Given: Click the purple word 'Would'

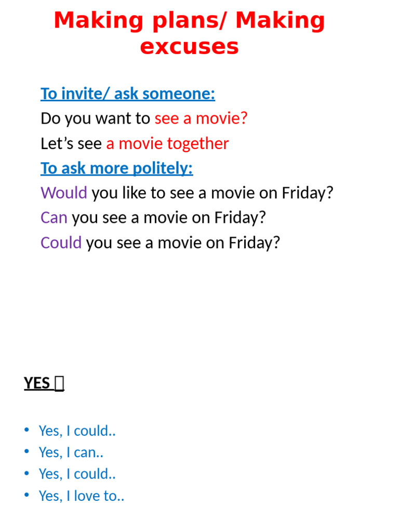Looking at the screenshot, I should tap(64, 193).
